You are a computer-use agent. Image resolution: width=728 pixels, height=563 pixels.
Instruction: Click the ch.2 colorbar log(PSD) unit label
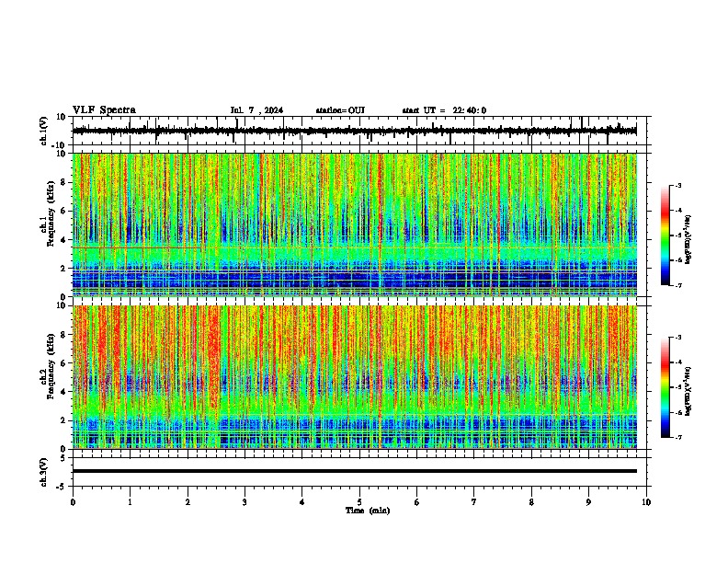[x=688, y=391]
